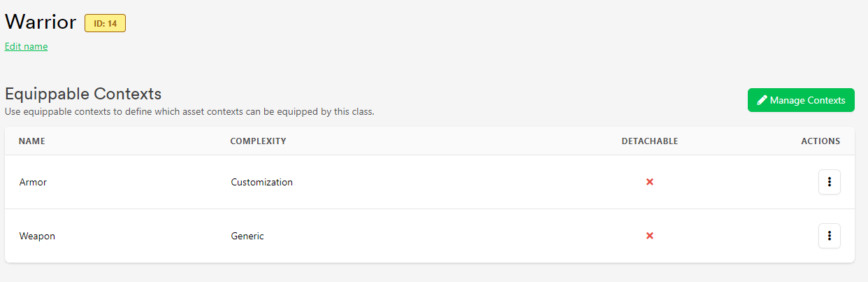Click the pencil icon on Manage Contexts

pos(762,100)
